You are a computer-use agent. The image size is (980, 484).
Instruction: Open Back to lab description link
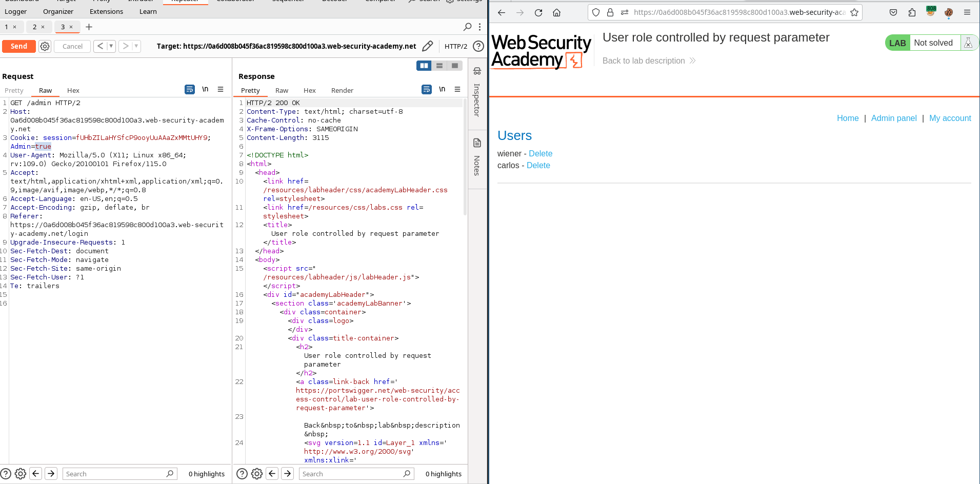pyautogui.click(x=649, y=60)
